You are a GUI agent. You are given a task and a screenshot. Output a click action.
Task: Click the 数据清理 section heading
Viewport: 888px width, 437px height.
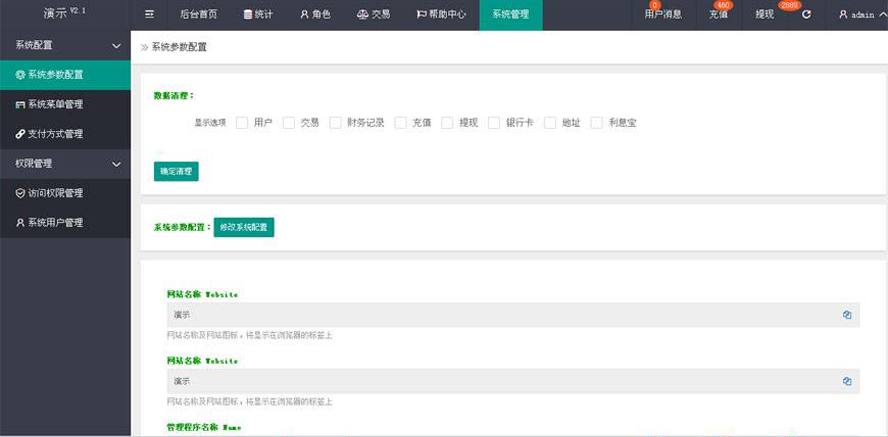pos(173,96)
